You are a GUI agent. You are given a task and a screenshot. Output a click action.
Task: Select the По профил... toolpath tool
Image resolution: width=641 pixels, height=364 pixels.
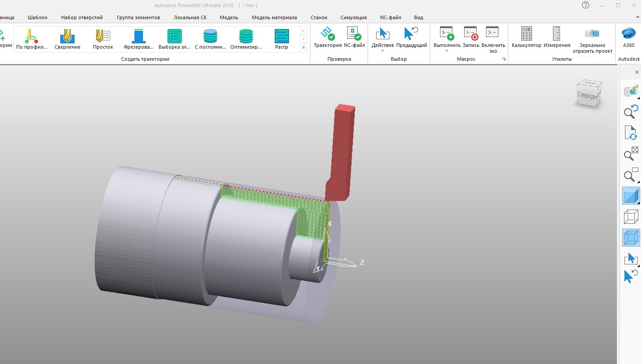(32, 39)
